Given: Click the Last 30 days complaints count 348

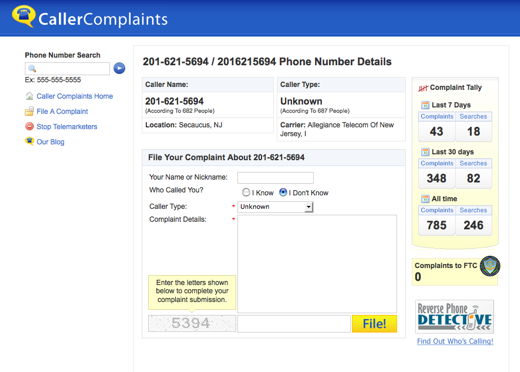Looking at the screenshot, I should (x=437, y=178).
